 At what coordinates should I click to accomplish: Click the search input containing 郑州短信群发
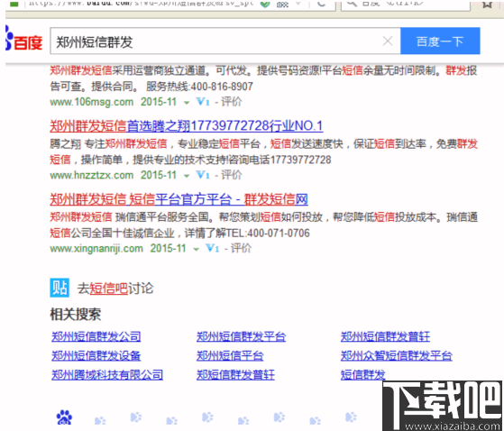(225, 41)
